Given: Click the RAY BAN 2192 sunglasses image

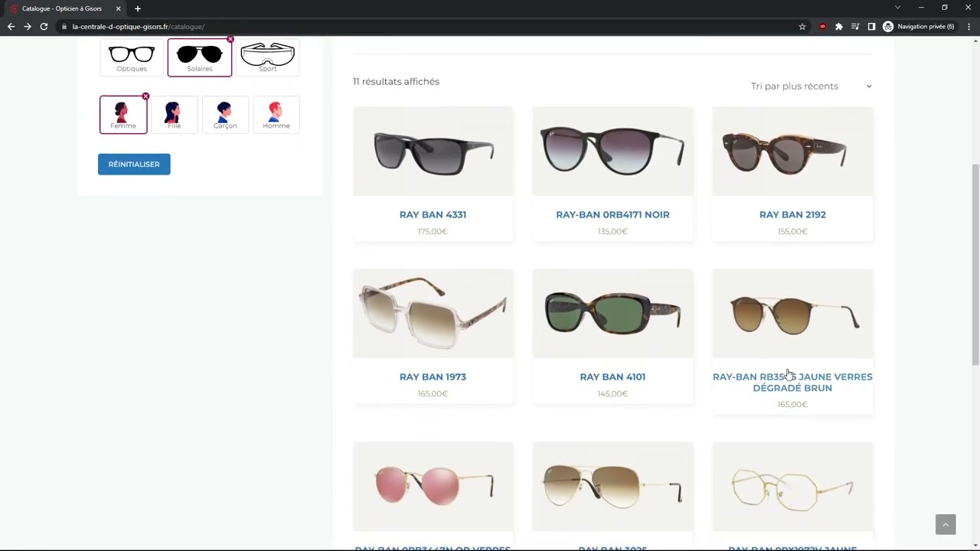Looking at the screenshot, I should 792,152.
